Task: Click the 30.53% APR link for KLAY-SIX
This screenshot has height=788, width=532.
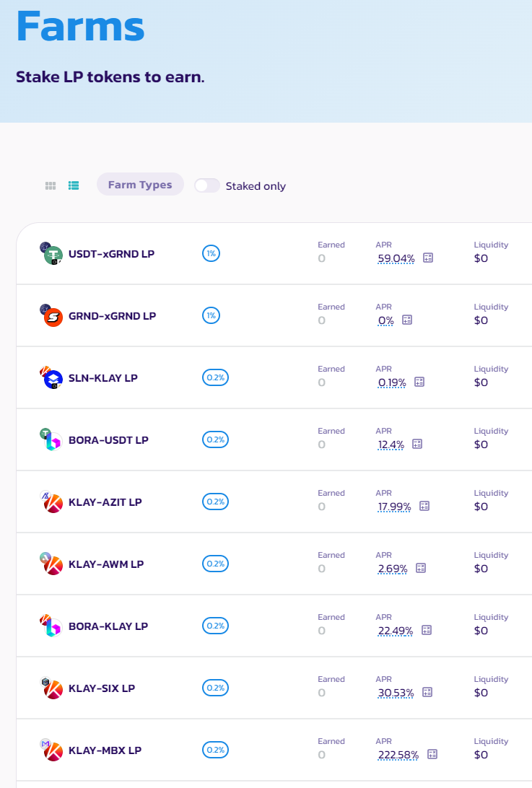Action: pyautogui.click(x=394, y=692)
